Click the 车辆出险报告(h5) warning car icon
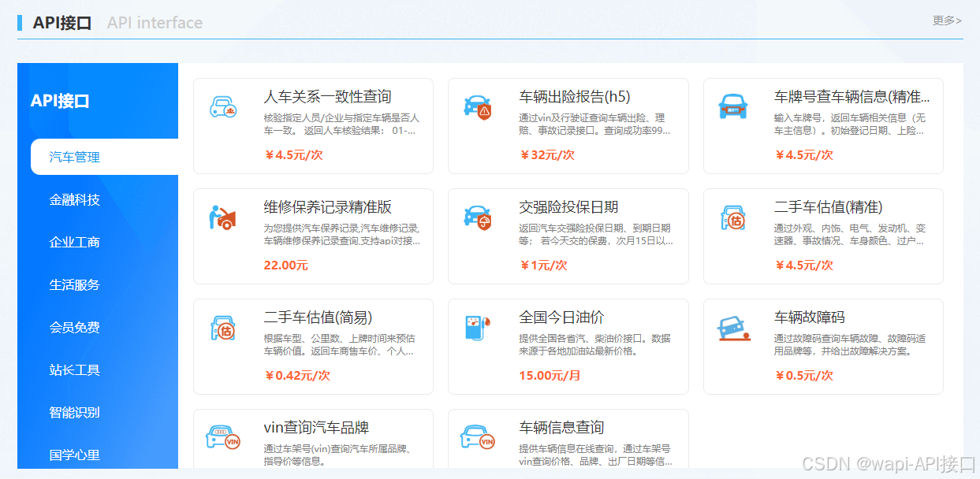Screen dimensions: 980x479 click(x=478, y=106)
